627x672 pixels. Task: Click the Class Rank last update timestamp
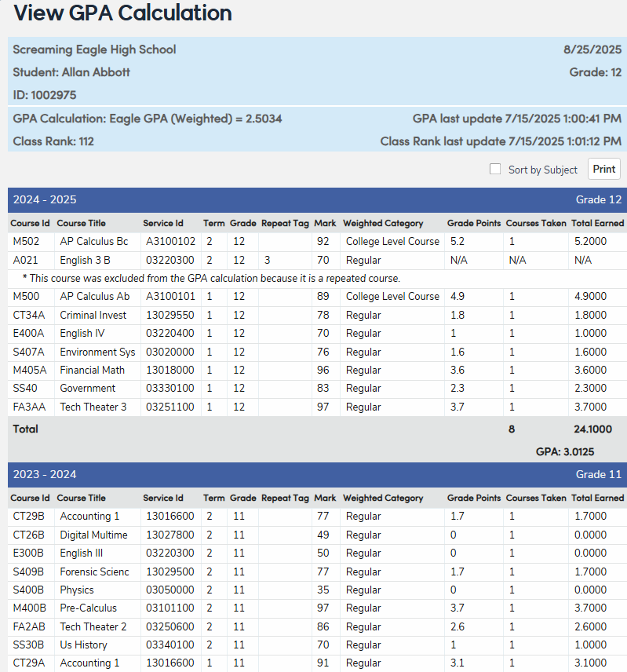click(501, 141)
